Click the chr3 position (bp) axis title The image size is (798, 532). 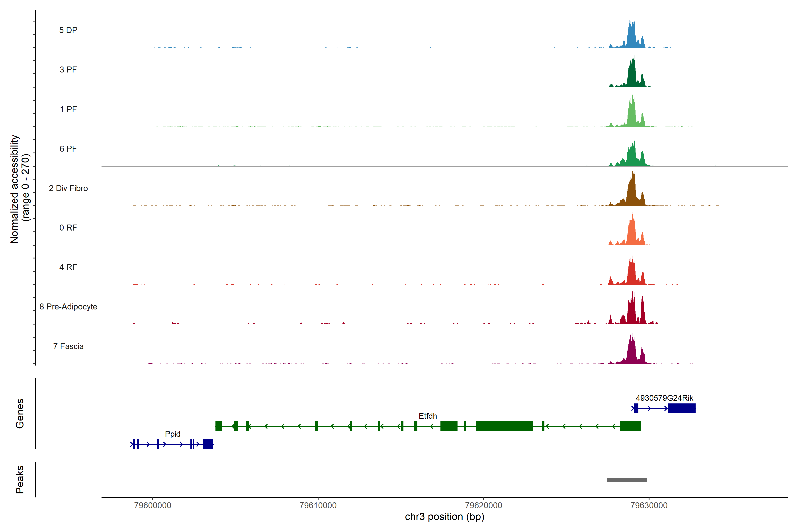click(444, 517)
